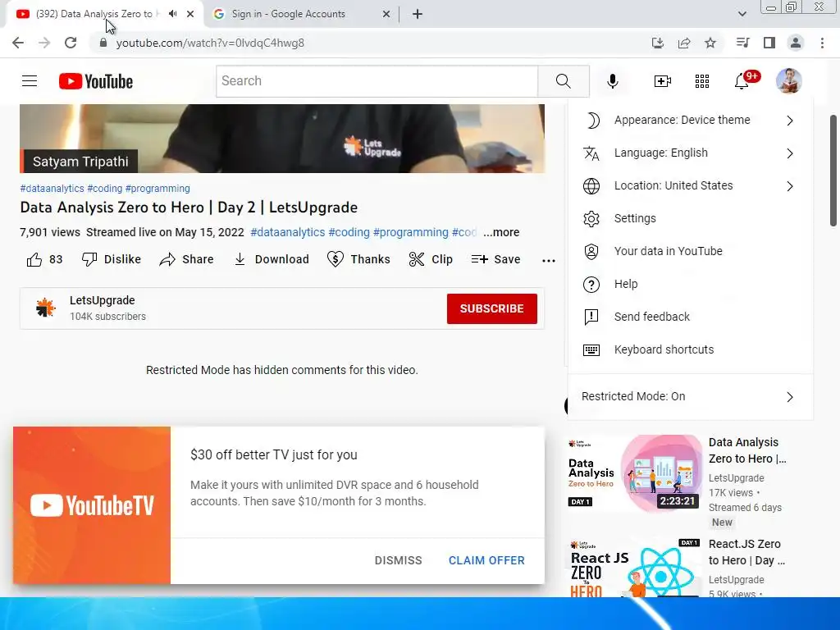Download the video

[x=272, y=259]
